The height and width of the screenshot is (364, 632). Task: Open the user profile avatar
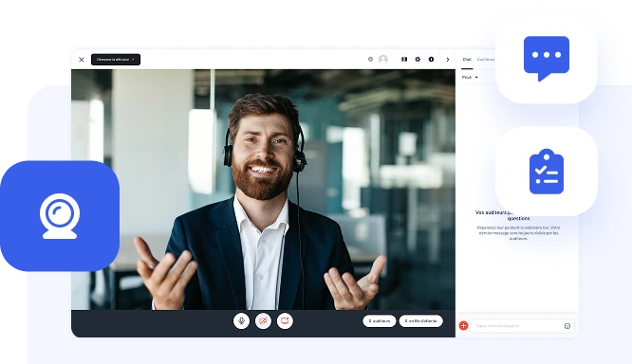[x=383, y=59]
